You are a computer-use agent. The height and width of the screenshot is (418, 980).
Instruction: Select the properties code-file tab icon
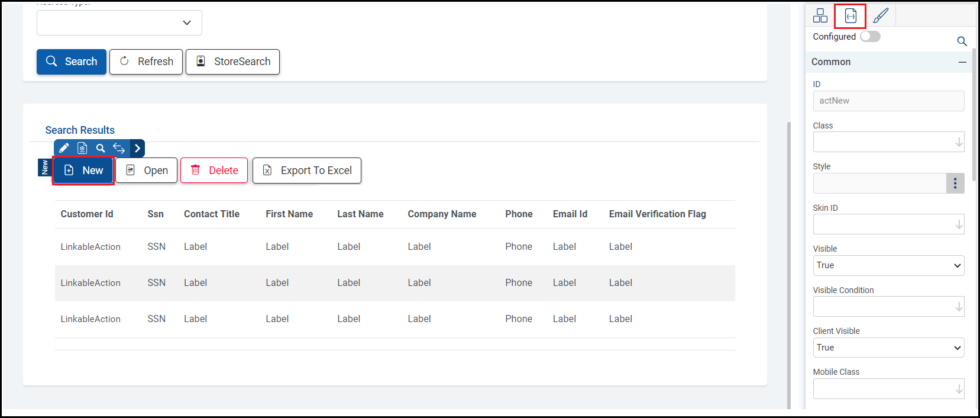click(x=850, y=16)
